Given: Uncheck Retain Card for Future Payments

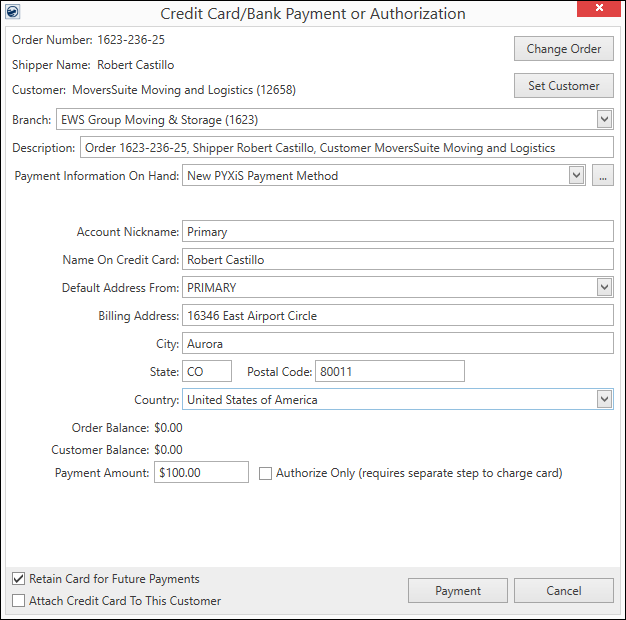Looking at the screenshot, I should point(19,579).
